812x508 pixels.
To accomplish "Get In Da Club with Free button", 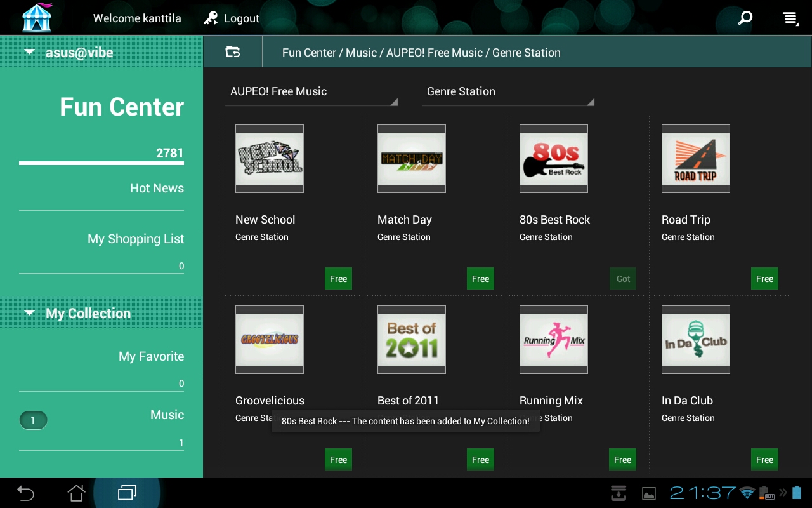I will (765, 460).
